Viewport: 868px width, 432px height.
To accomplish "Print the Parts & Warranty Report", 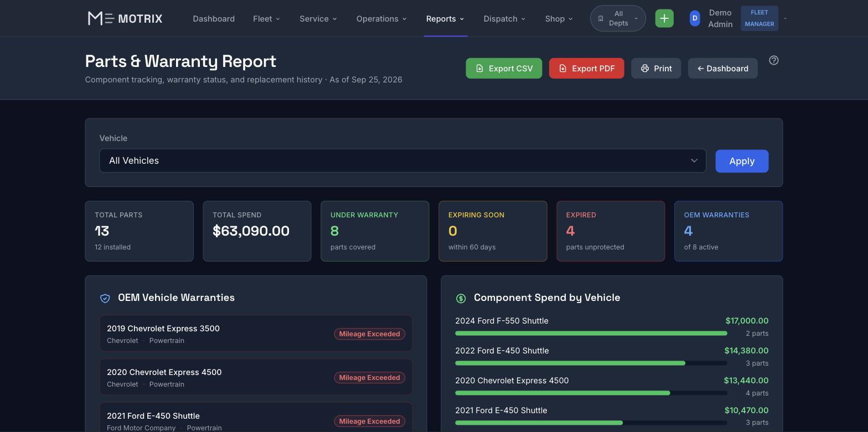I will point(656,68).
